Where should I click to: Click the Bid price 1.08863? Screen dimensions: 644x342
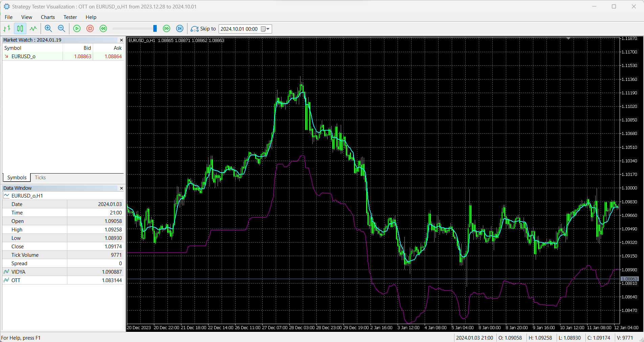[83, 56]
